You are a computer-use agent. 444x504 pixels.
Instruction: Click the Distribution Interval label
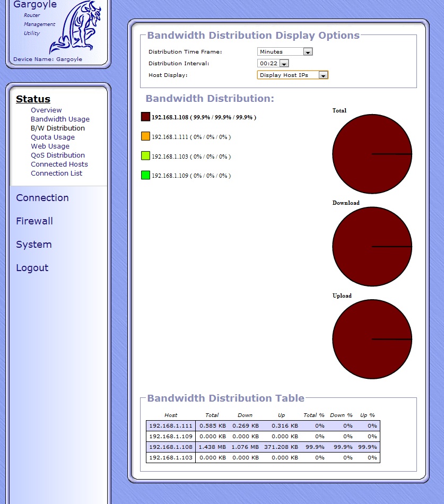click(x=179, y=63)
